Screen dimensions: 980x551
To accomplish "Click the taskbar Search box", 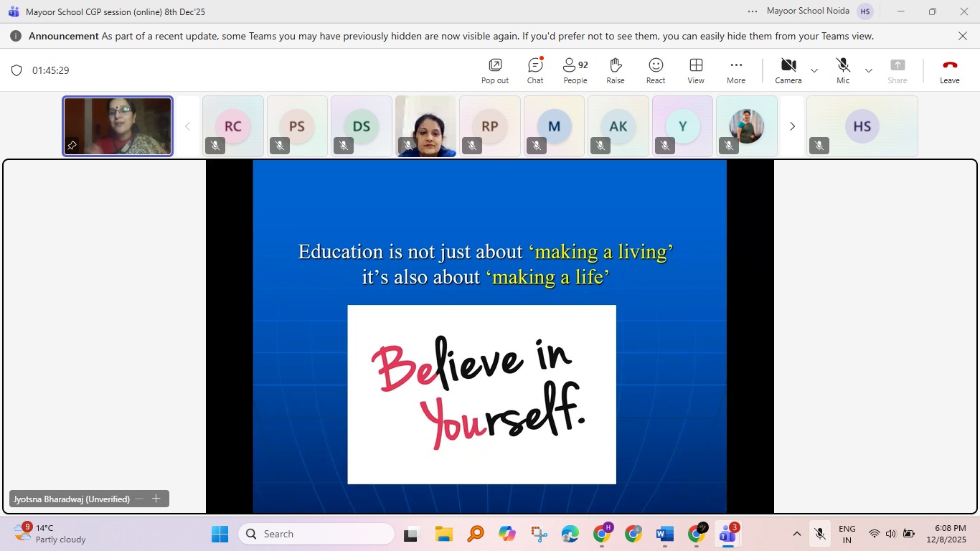I will 316,534.
